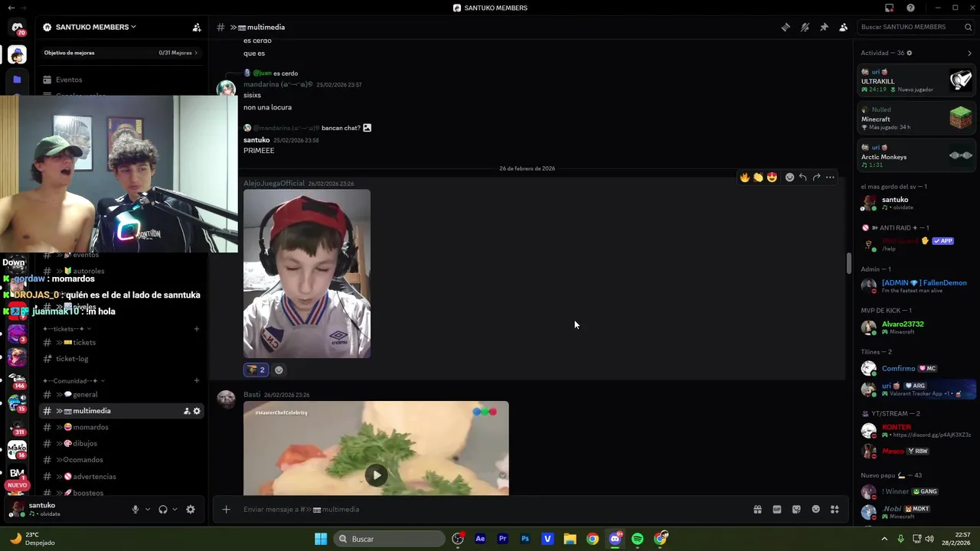Collapse the tickets category
980x551 pixels.
click(x=67, y=329)
